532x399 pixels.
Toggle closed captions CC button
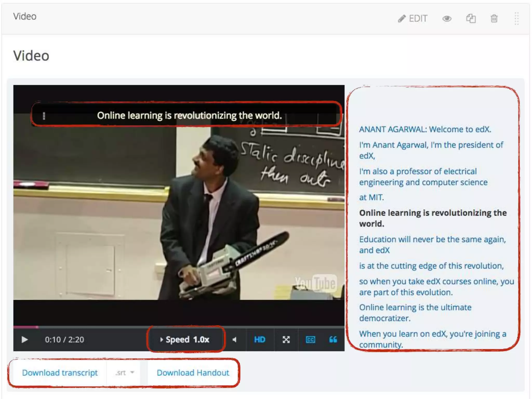click(310, 340)
